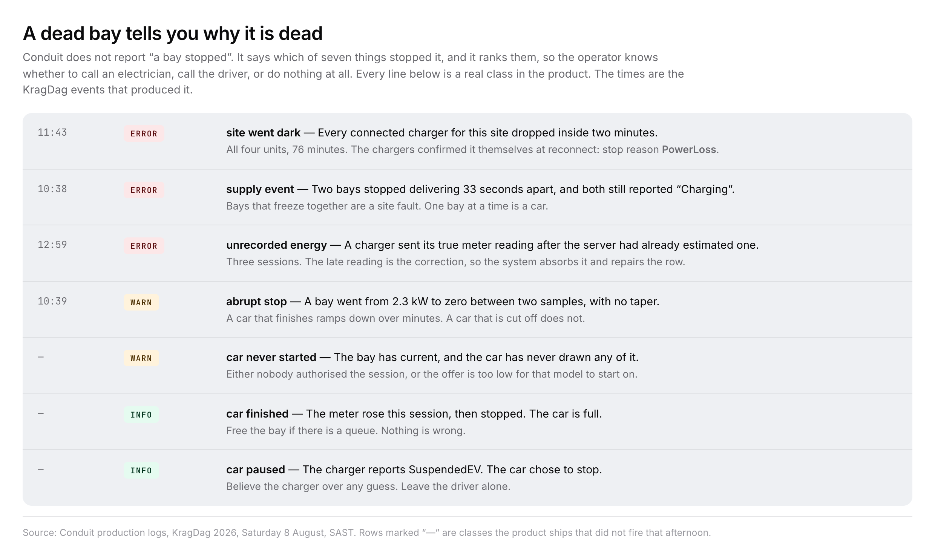Image resolution: width=935 pixels, height=560 pixels.
Task: Click the page heading about a dead bay
Action: pyautogui.click(x=173, y=34)
